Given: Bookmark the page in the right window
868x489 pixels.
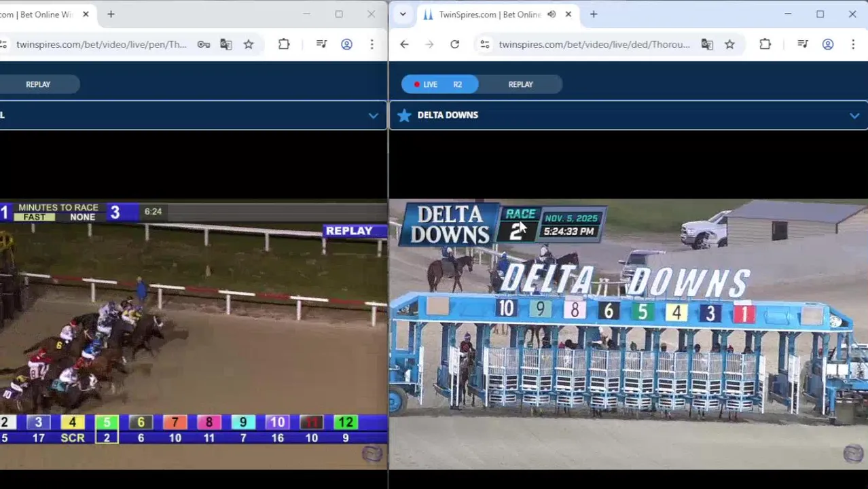Looking at the screenshot, I should (729, 44).
